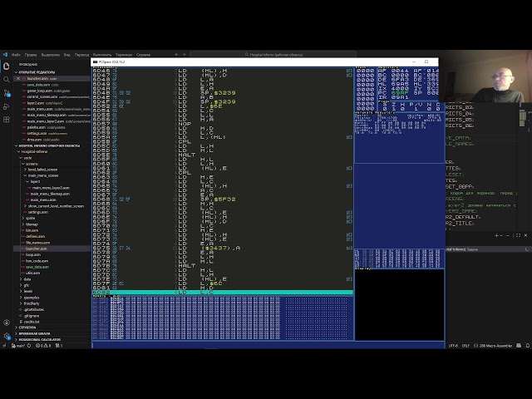The height and width of the screenshot is (399, 532).
Task: Open Run and Debug view
Action: pyautogui.click(x=6, y=105)
